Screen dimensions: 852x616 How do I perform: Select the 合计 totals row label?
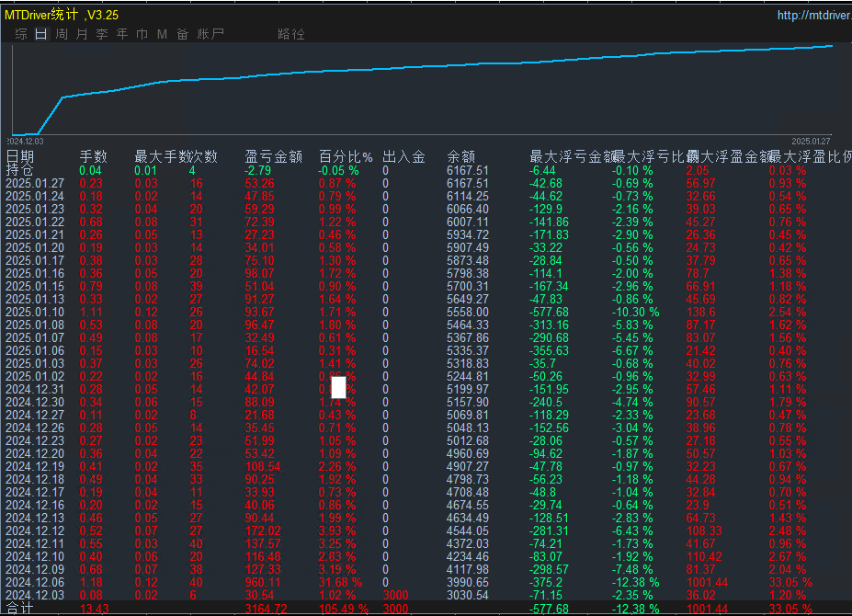coord(19,609)
